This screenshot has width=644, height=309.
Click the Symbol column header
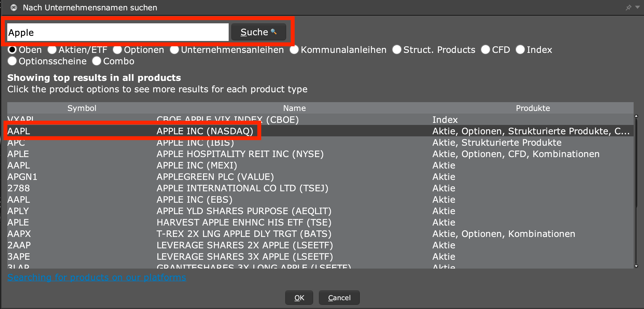(82, 108)
